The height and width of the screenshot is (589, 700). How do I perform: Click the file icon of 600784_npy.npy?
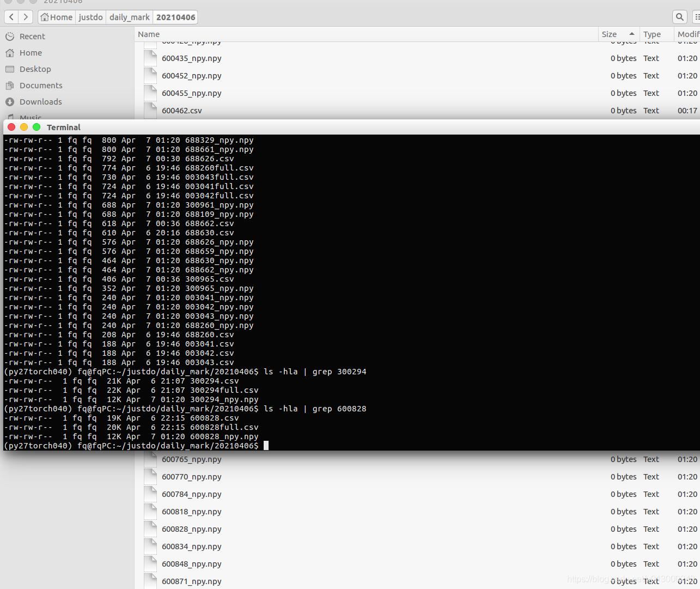click(150, 494)
